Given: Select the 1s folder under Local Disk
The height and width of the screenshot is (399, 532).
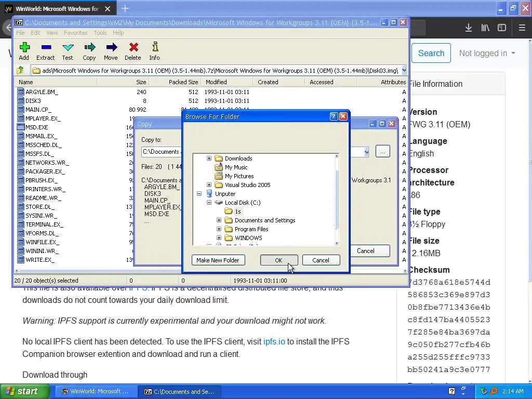Looking at the screenshot, I should coord(238,211).
